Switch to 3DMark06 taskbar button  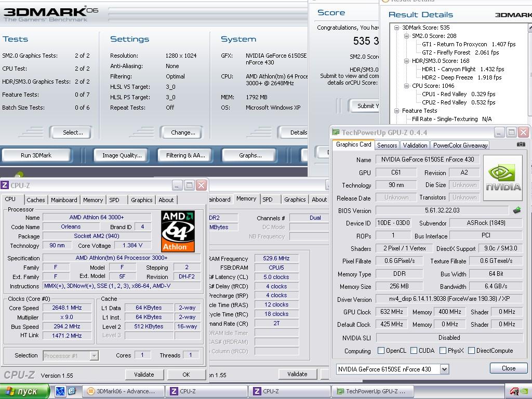124,391
